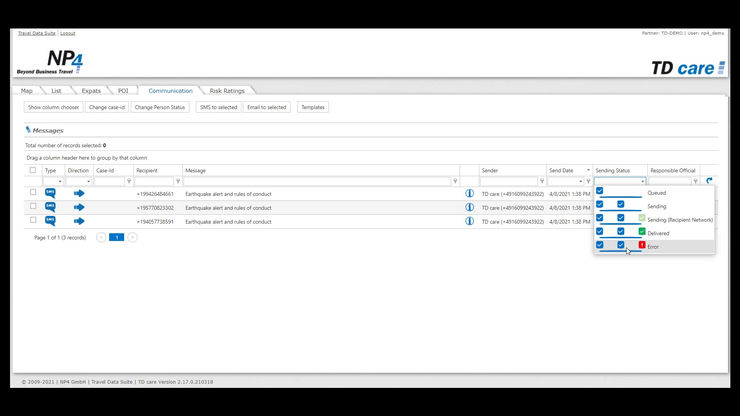The width and height of the screenshot is (740, 416).
Task: Select the row for recipient +199426484661
Action: pos(33,192)
